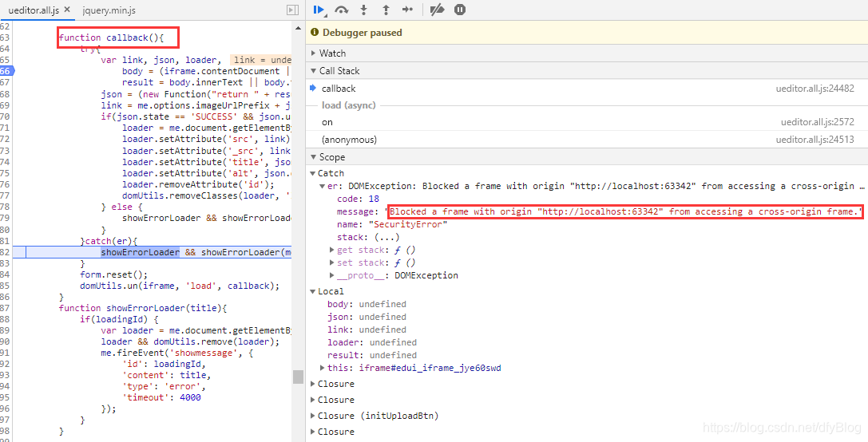The width and height of the screenshot is (868, 442).
Task: Expand the Watch section
Action: coord(314,53)
